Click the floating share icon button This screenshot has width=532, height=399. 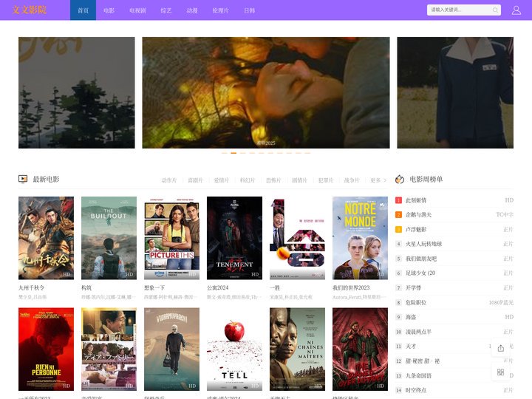[500, 348]
